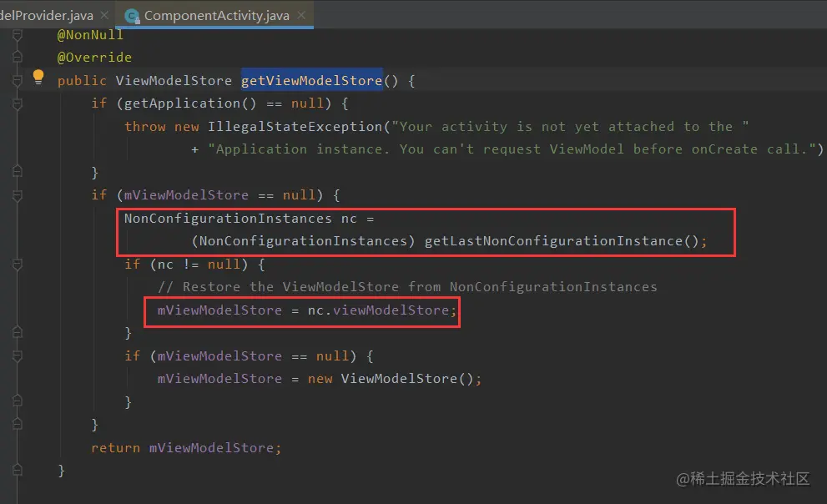The image size is (827, 504).
Task: Click 'new' keyword before IllegalStateException
Action: pyautogui.click(x=187, y=127)
